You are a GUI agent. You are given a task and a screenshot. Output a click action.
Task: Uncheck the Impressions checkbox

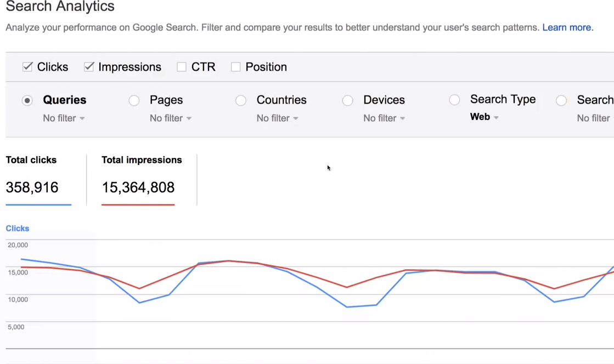click(x=89, y=67)
